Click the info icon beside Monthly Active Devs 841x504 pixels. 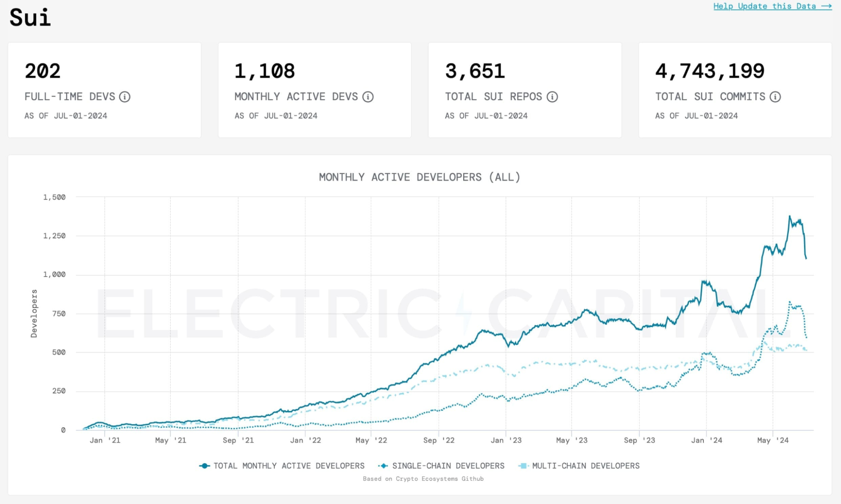[x=368, y=97]
